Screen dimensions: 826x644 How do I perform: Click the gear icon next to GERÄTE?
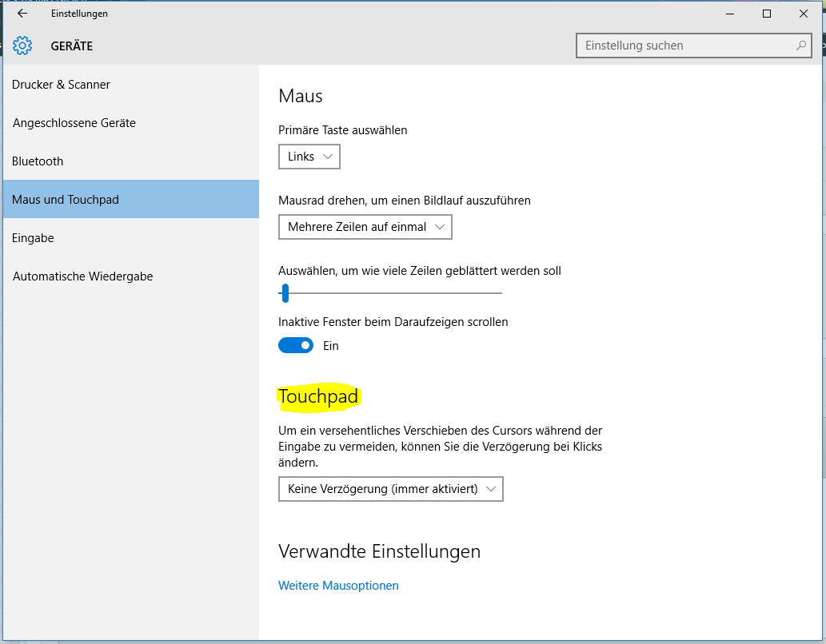point(22,46)
